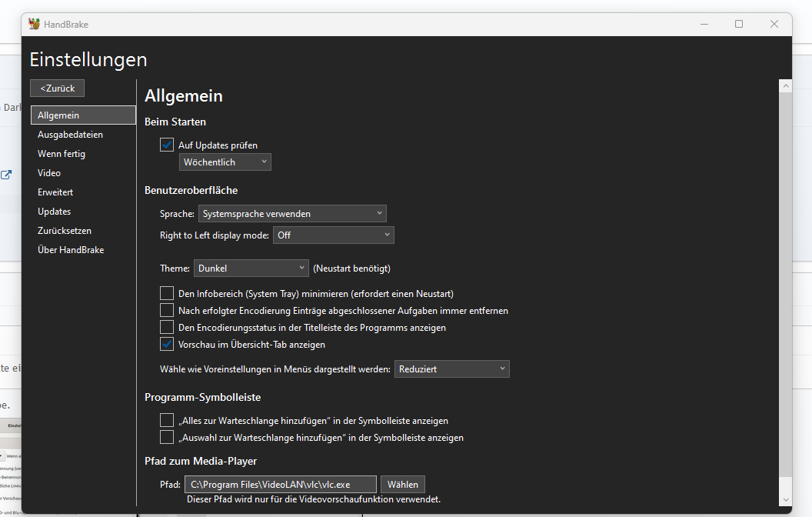812x517 pixels.
Task: Click the 'Pfad zum Media-Player' heading
Action: [201, 461]
